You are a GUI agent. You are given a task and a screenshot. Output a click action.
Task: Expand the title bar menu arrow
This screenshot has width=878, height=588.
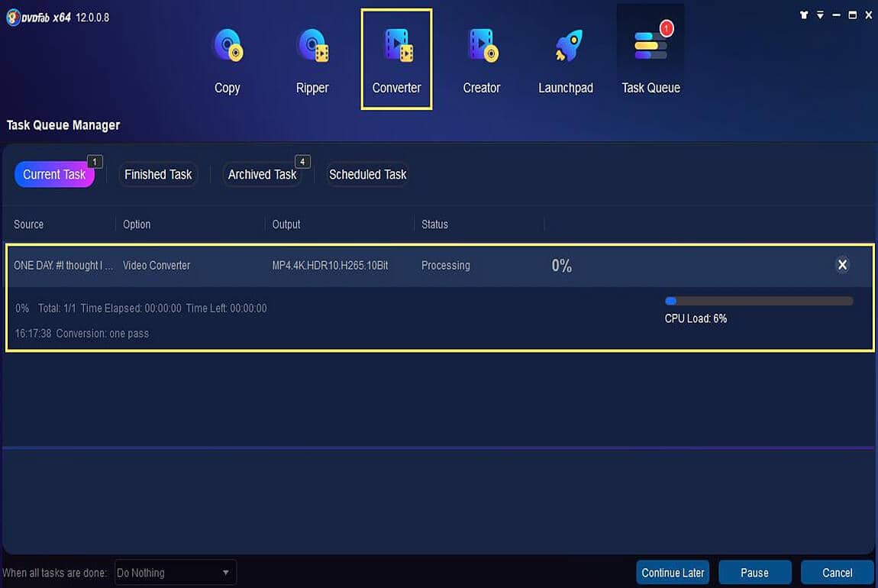(820, 15)
